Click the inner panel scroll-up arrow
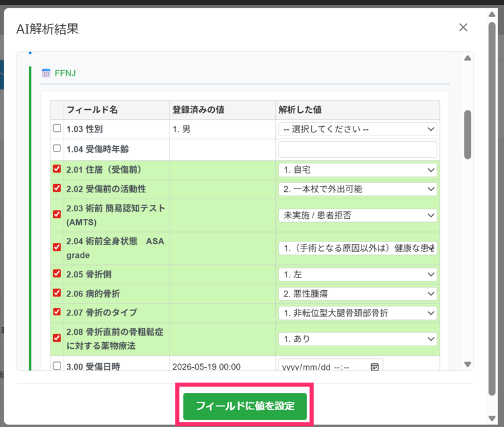This screenshot has height=427, width=504. pos(467,58)
